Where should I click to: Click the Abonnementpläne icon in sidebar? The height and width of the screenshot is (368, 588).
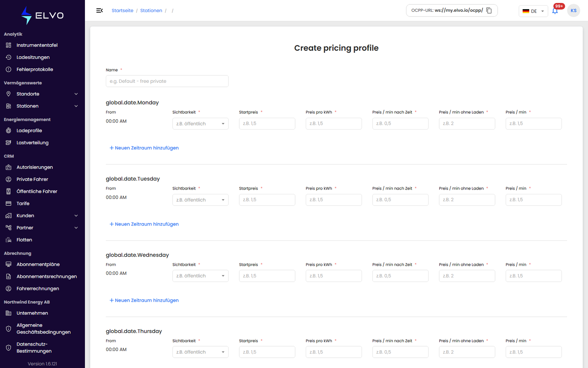pyautogui.click(x=8, y=264)
